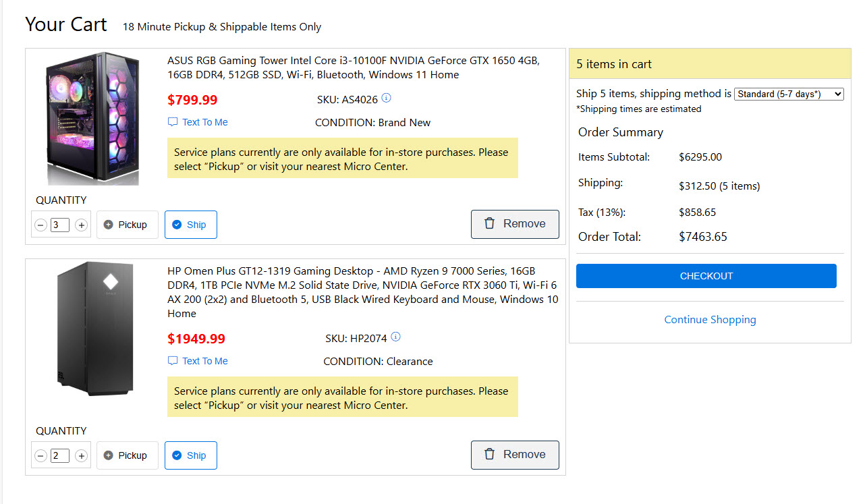Open the shipping method dropdown
865x504 pixels.
(x=788, y=94)
